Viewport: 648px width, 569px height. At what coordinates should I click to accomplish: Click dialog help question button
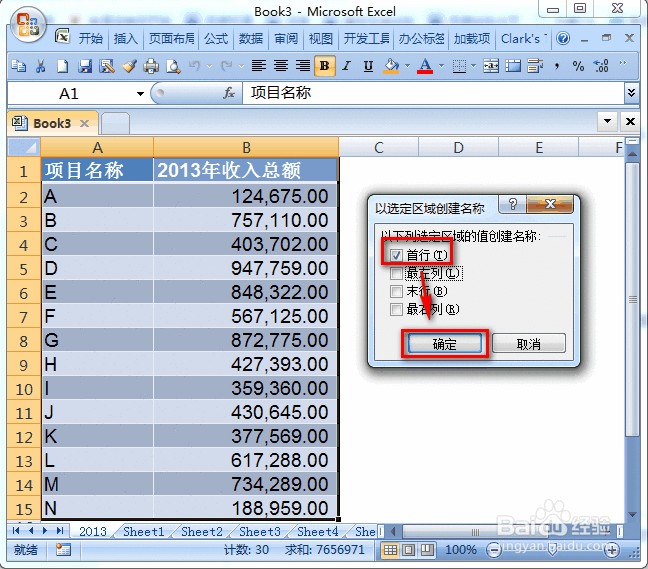click(513, 204)
